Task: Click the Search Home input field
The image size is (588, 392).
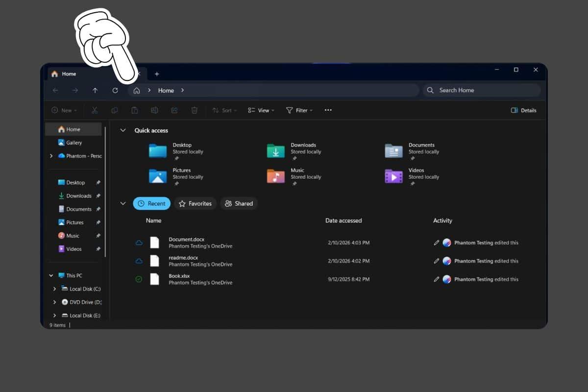Action: tap(485, 90)
